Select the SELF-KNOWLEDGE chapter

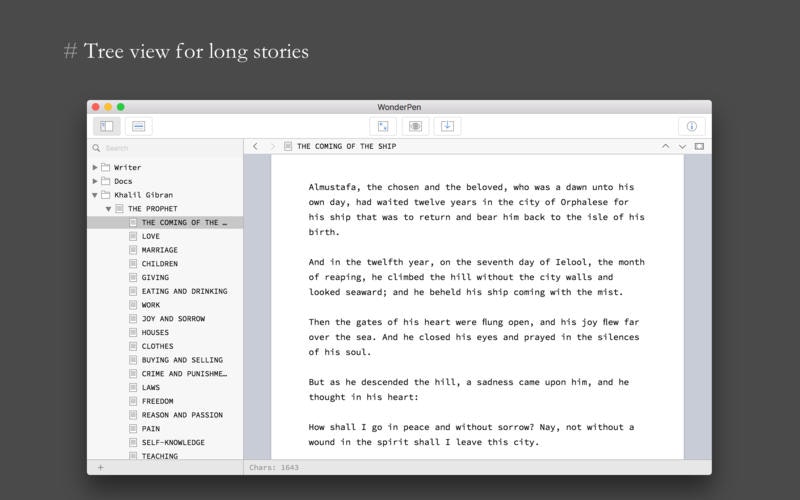click(x=173, y=443)
